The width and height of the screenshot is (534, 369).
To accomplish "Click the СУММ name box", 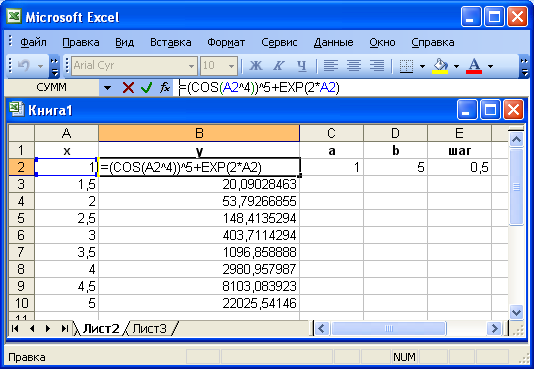I will coord(52,88).
